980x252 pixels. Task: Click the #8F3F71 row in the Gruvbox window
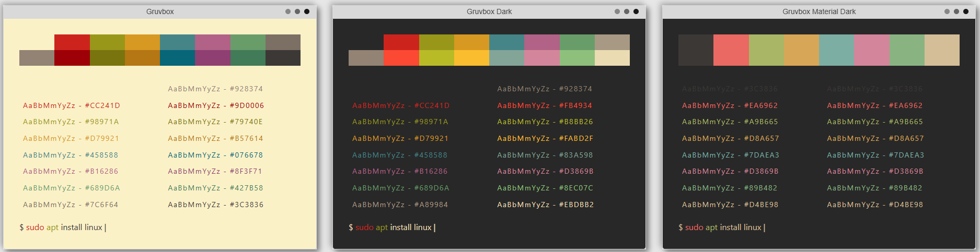(215, 171)
